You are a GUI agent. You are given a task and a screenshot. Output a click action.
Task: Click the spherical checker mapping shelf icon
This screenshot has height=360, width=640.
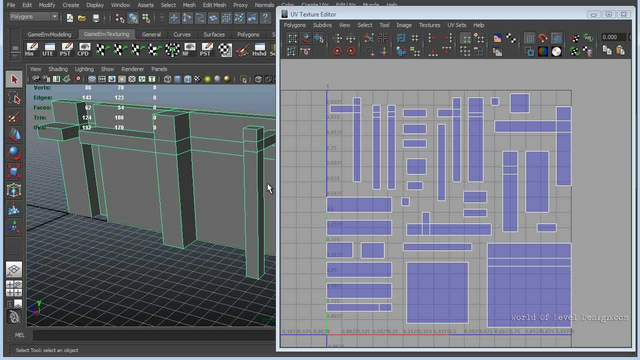[172, 49]
